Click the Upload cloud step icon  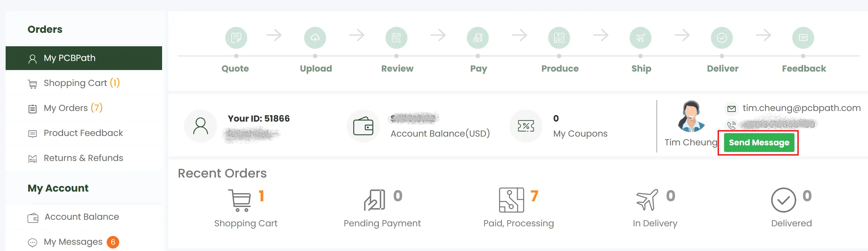click(x=315, y=38)
